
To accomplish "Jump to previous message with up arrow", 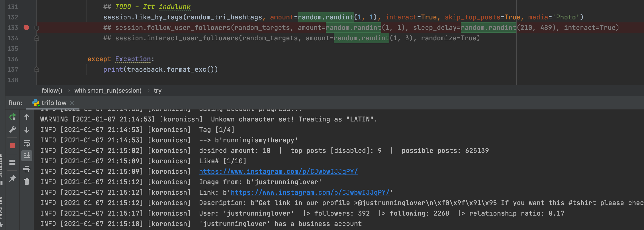I will point(27,117).
